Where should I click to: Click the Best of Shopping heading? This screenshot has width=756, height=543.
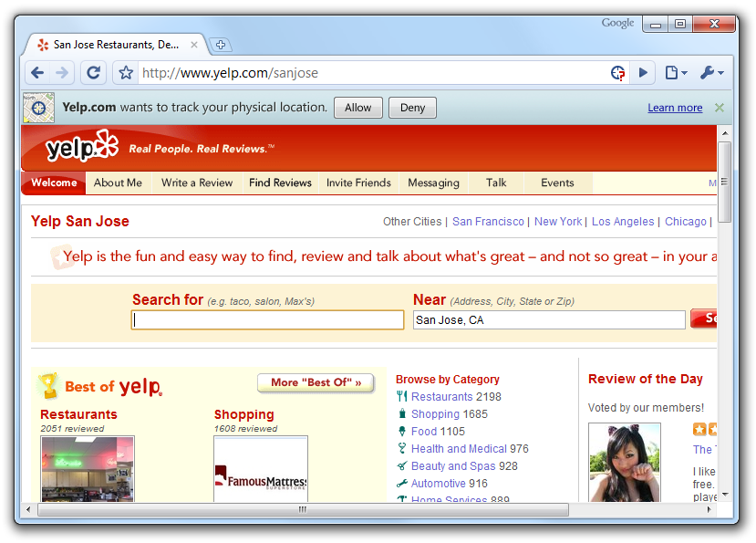point(244,414)
